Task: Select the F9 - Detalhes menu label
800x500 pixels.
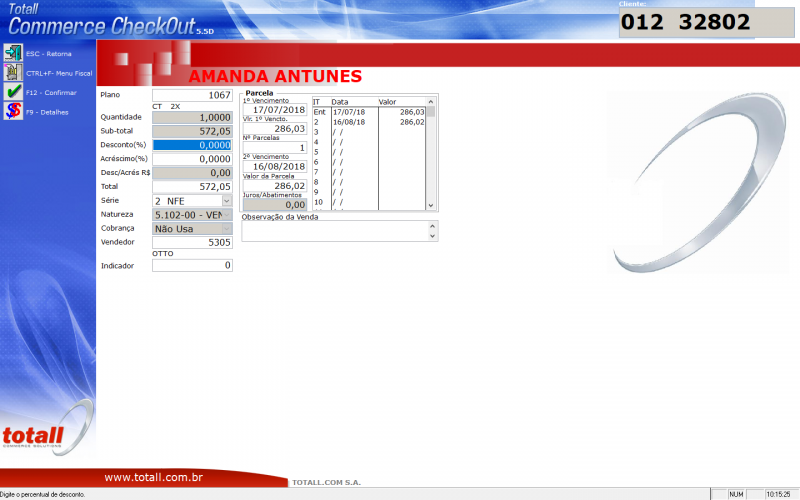Action: click(47, 112)
